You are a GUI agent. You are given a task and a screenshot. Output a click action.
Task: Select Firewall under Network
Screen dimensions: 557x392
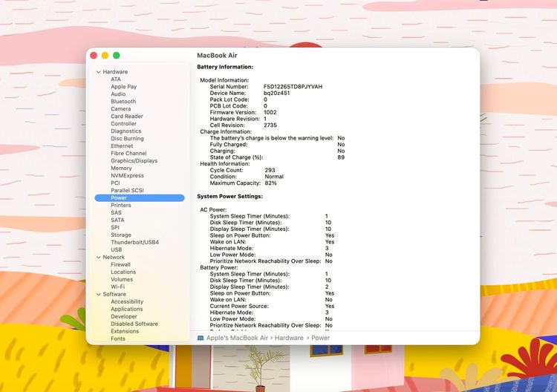pos(120,265)
